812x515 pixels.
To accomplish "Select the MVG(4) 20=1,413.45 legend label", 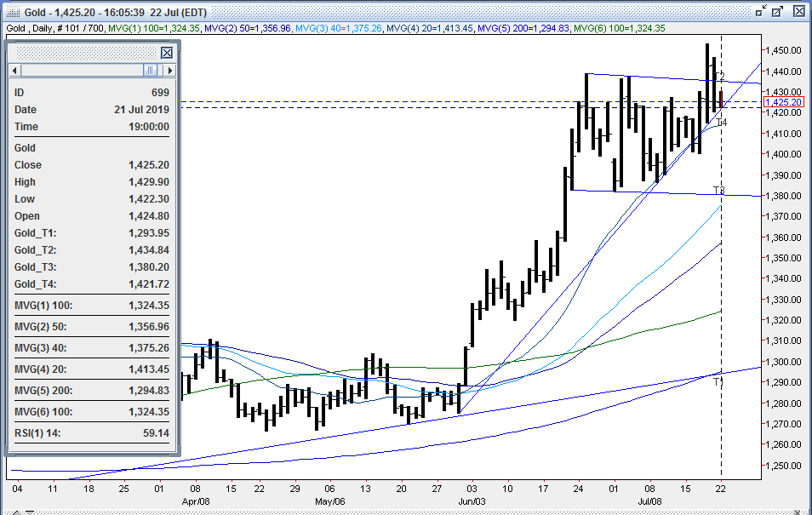I will coord(430,28).
